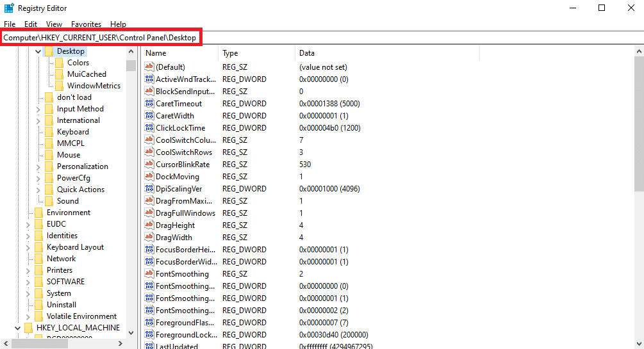Click the ForegroundLock DWORD icon
Image resolution: width=644 pixels, height=349 pixels.
coord(149,335)
